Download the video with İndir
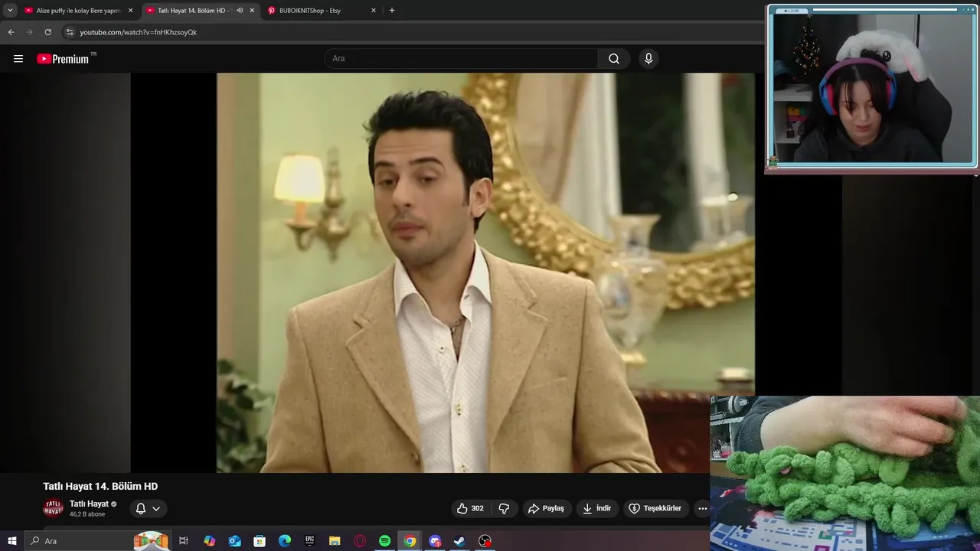980x551 pixels. click(x=596, y=508)
